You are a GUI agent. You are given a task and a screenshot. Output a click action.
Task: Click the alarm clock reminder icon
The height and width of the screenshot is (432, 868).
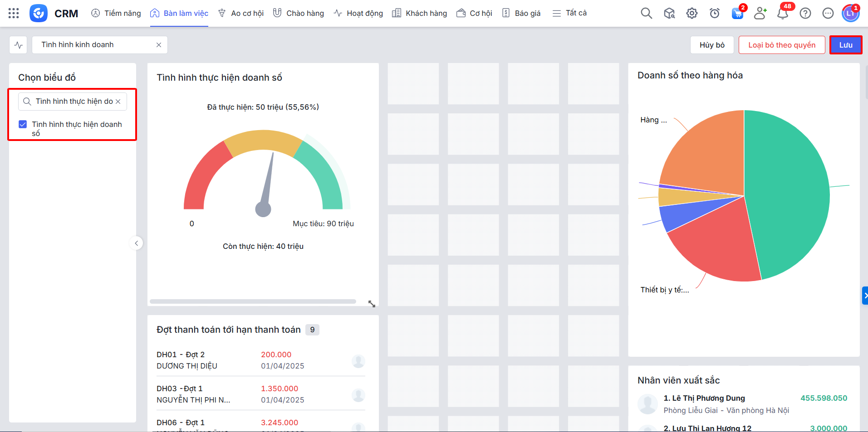714,13
